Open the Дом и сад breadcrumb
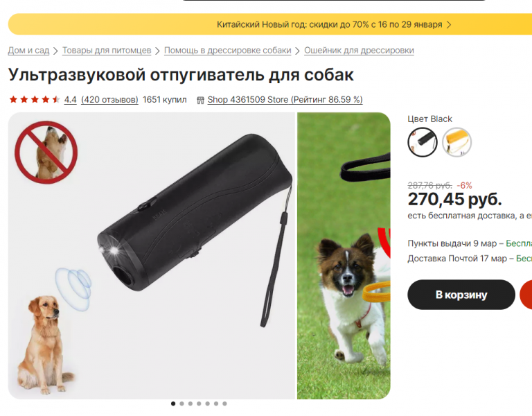Image resolution: width=532 pixels, height=416 pixels. coord(28,50)
